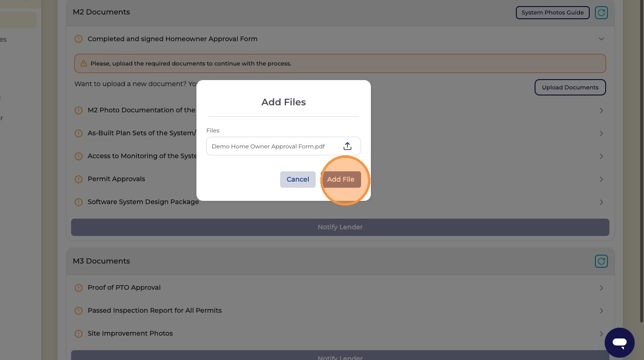
Task: Expand Access to Monitoring row chevron
Action: (601, 156)
